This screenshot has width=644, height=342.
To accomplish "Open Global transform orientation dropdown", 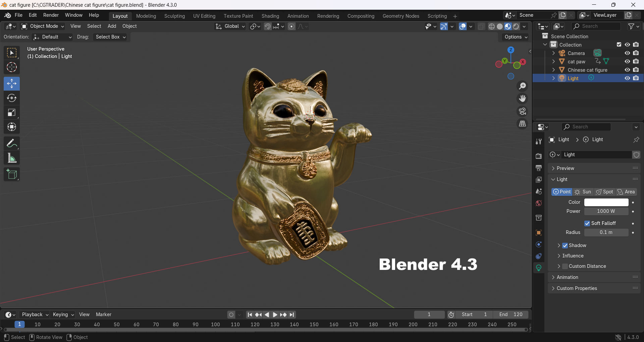I will click(x=230, y=26).
